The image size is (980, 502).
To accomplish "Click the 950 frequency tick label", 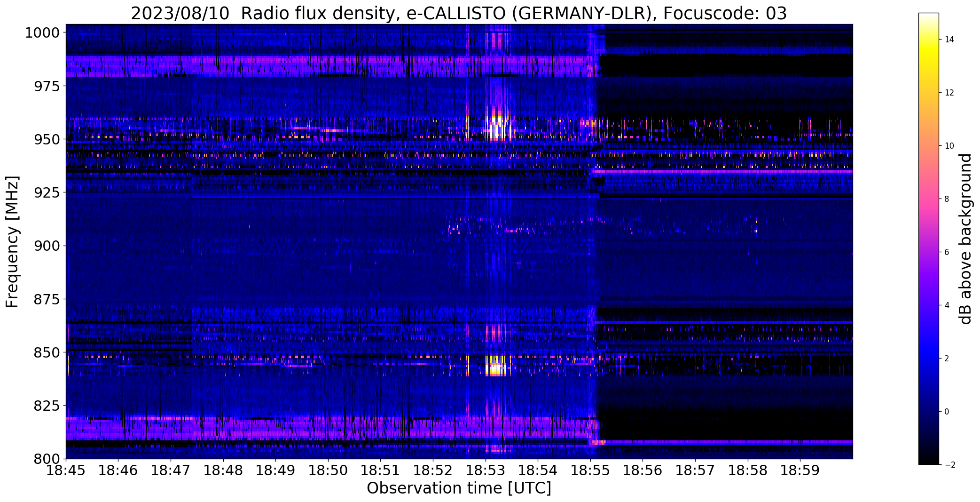I will [47, 139].
